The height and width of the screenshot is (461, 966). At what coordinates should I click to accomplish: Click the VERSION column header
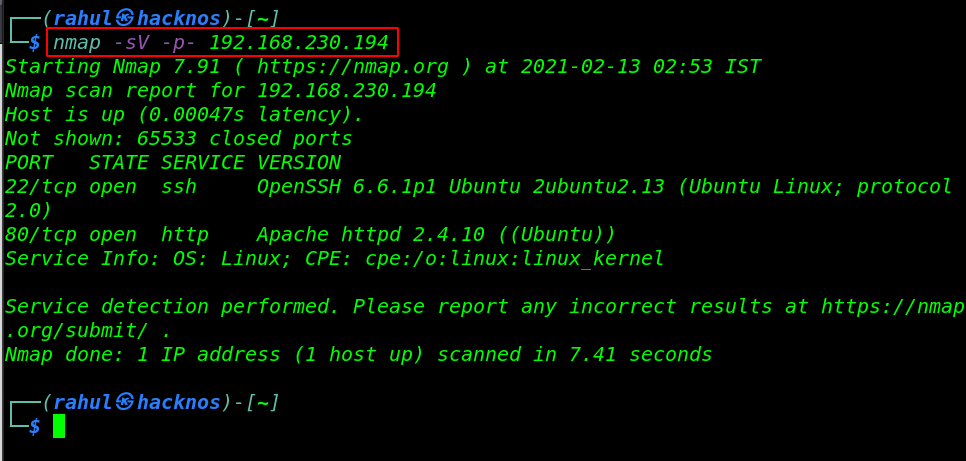(299, 163)
